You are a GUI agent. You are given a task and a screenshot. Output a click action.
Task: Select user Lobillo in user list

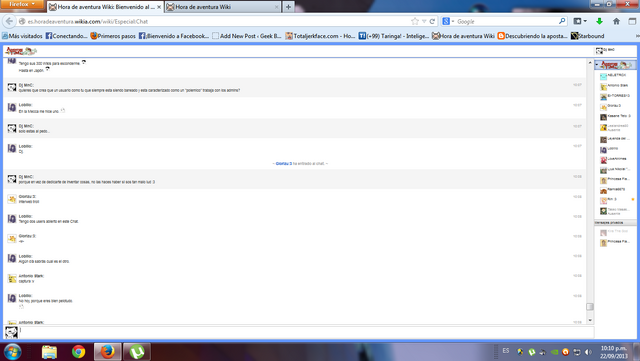pos(615,149)
